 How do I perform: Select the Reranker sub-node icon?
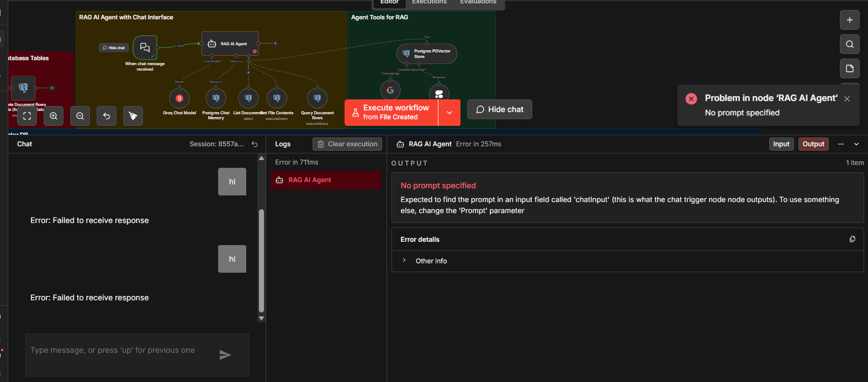[439, 94]
